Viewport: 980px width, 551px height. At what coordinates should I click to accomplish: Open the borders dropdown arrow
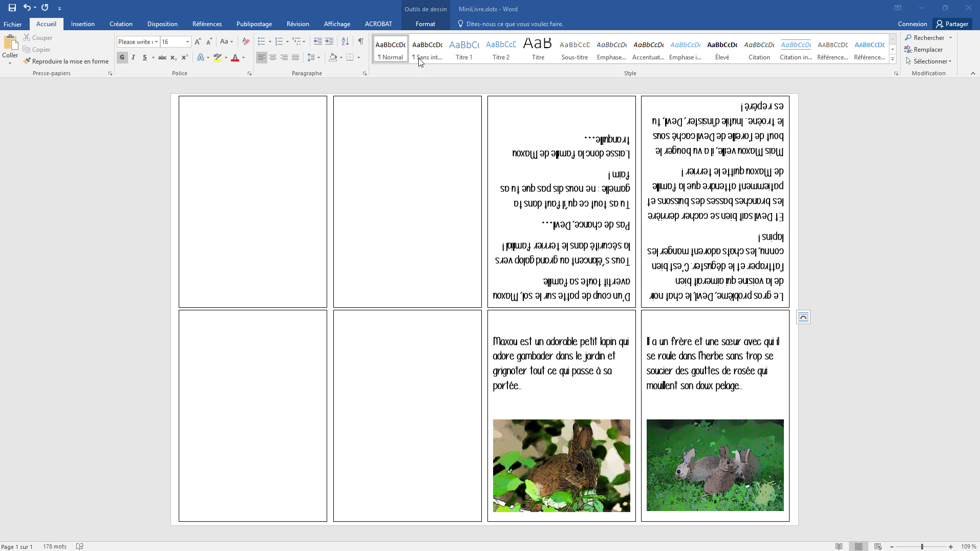[358, 57]
